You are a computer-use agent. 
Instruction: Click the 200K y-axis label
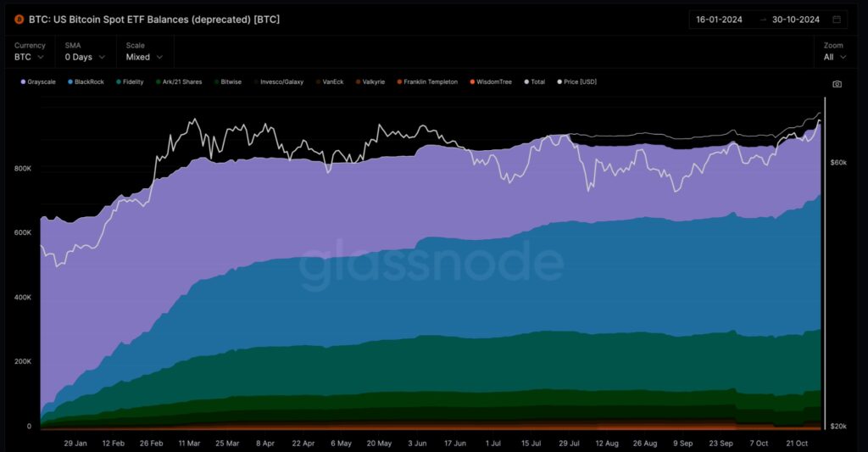23,362
